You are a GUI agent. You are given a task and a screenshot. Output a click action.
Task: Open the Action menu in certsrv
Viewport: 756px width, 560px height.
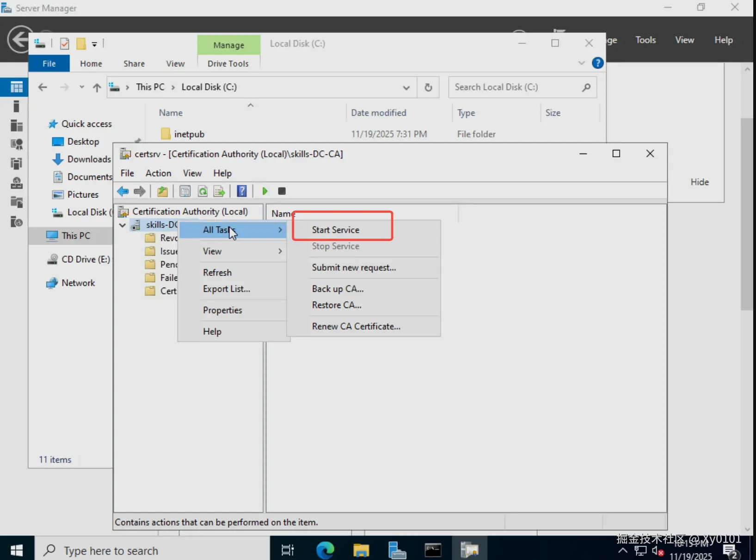click(159, 173)
